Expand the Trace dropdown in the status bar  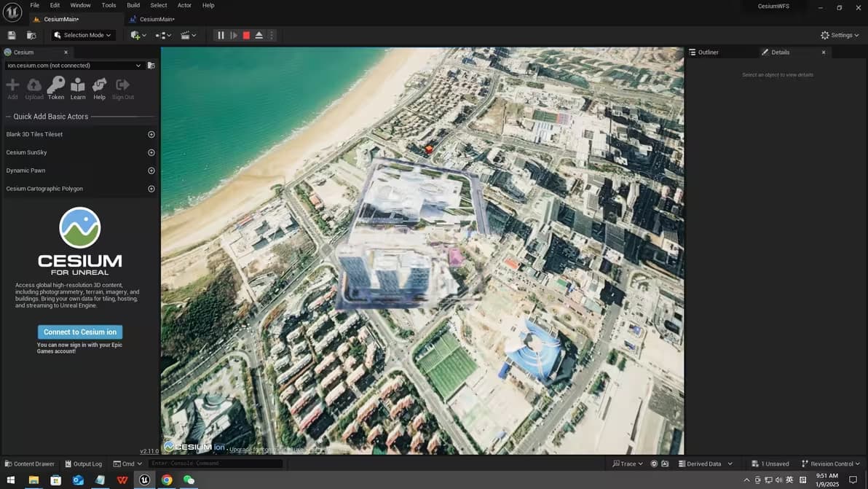[x=627, y=463]
